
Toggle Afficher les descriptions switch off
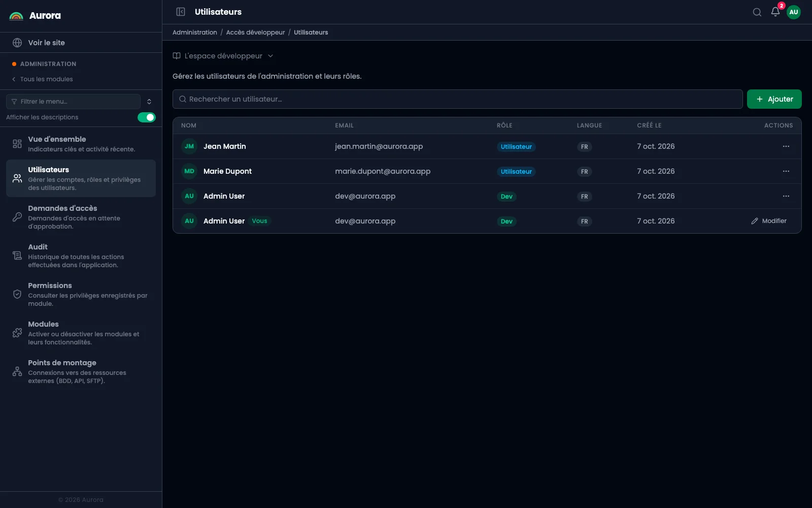click(x=147, y=117)
